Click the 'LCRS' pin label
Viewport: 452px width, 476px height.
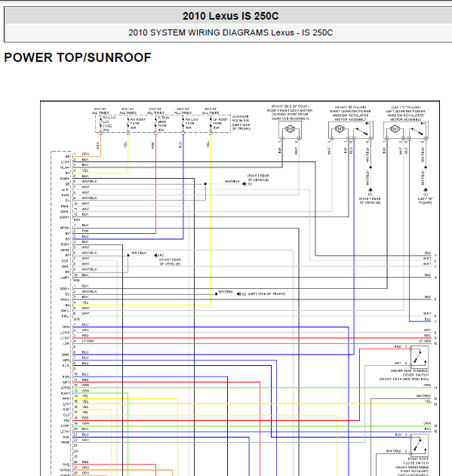[x=65, y=333]
